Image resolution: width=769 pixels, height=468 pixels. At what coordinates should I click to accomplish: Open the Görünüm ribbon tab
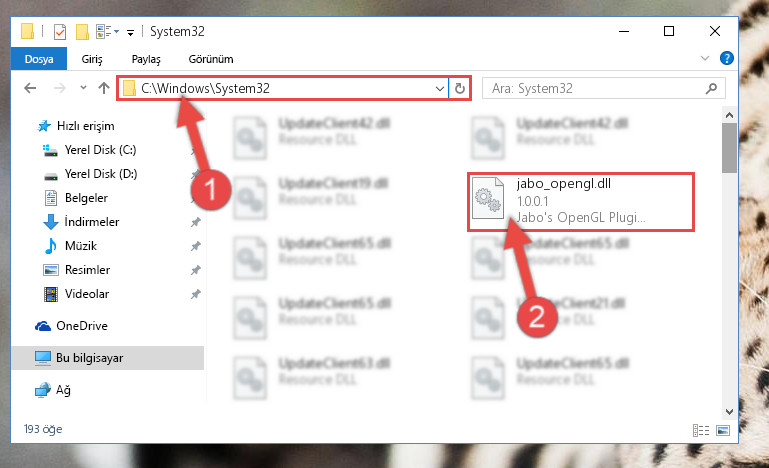click(x=211, y=59)
